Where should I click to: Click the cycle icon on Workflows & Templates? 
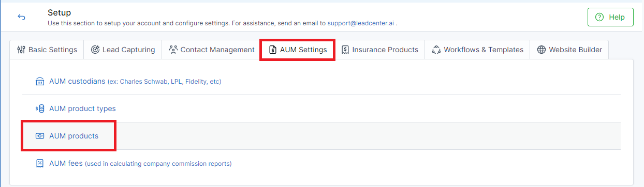pos(436,50)
